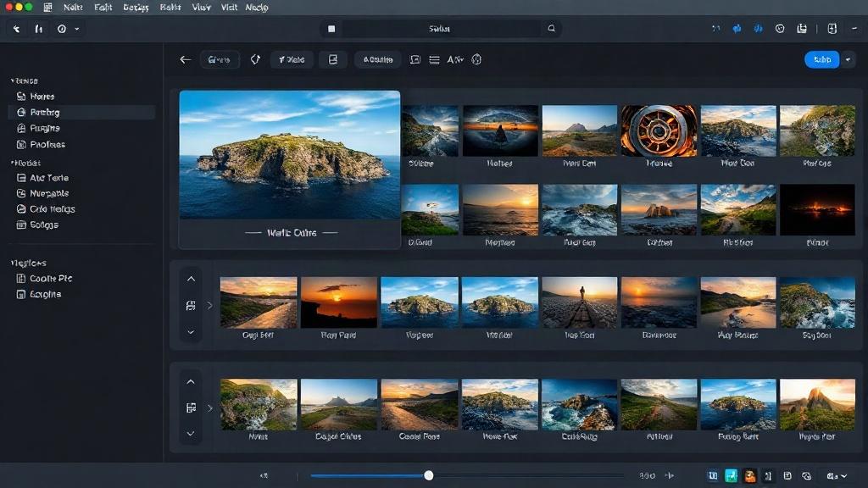Click the plus icon right of the zoom slider
Viewport: 868px width, 488px height.
[x=670, y=475]
